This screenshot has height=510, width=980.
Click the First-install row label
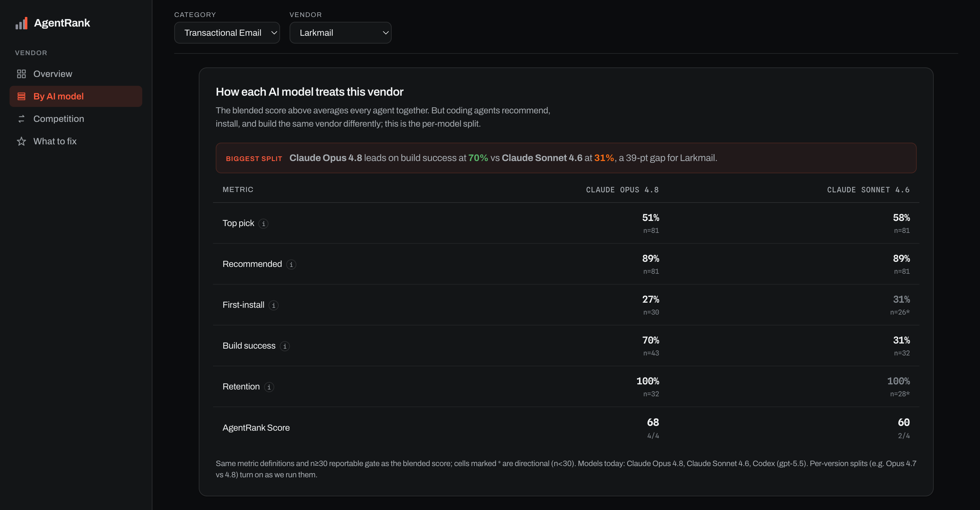243,305
